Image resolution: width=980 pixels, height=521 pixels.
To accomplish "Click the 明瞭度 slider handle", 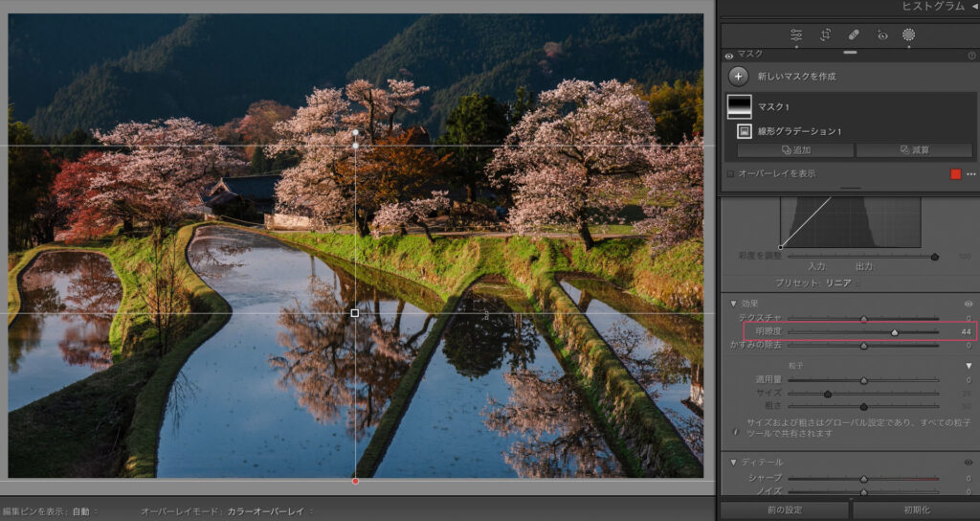I will click(x=895, y=332).
